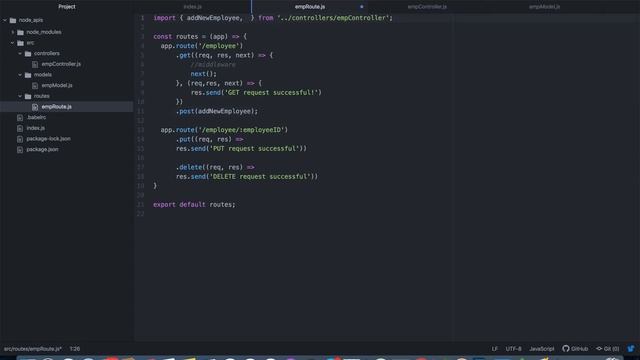Open the JavaScript grammar selector
Screen dimensions: 640x360
(x=542, y=349)
